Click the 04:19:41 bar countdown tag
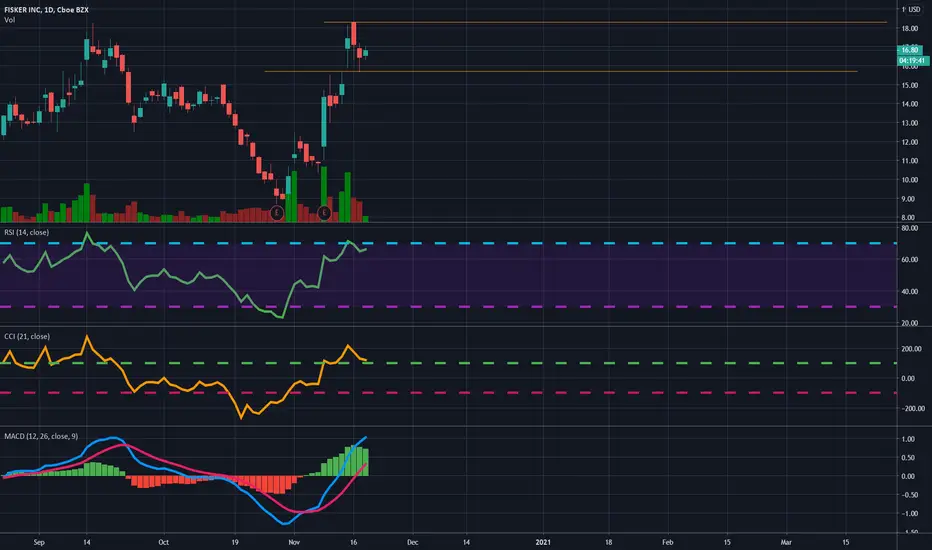 [912, 61]
